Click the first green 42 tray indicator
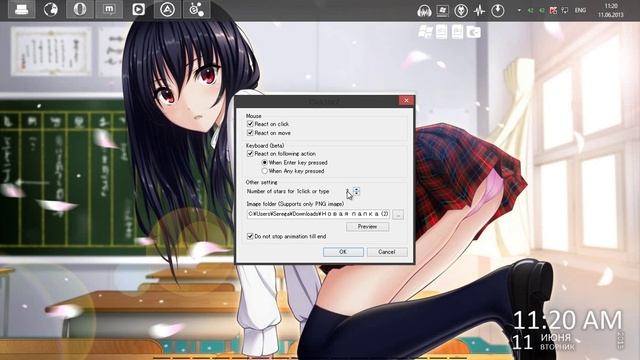Image resolution: width=640 pixels, height=360 pixels. pos(531,11)
